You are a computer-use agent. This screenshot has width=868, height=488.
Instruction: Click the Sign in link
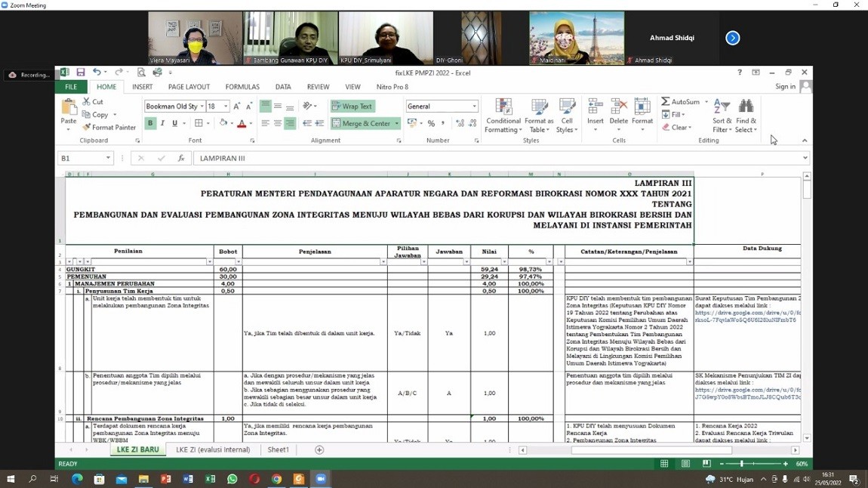(785, 87)
